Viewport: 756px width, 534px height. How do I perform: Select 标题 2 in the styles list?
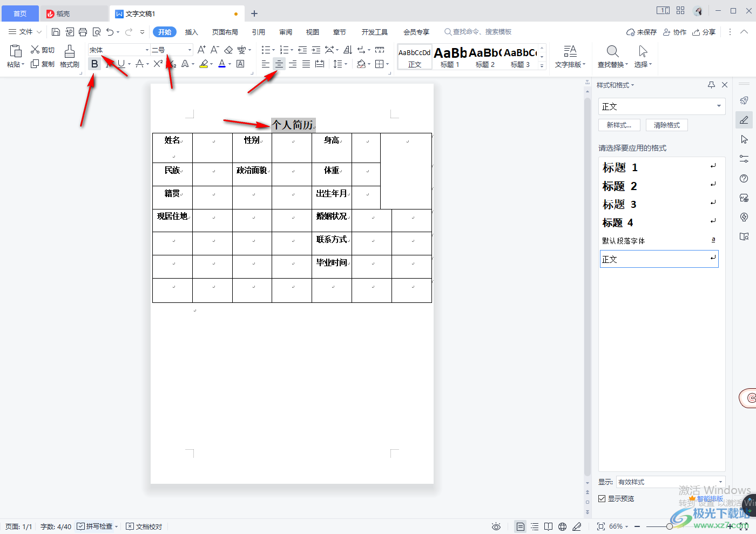(659, 186)
